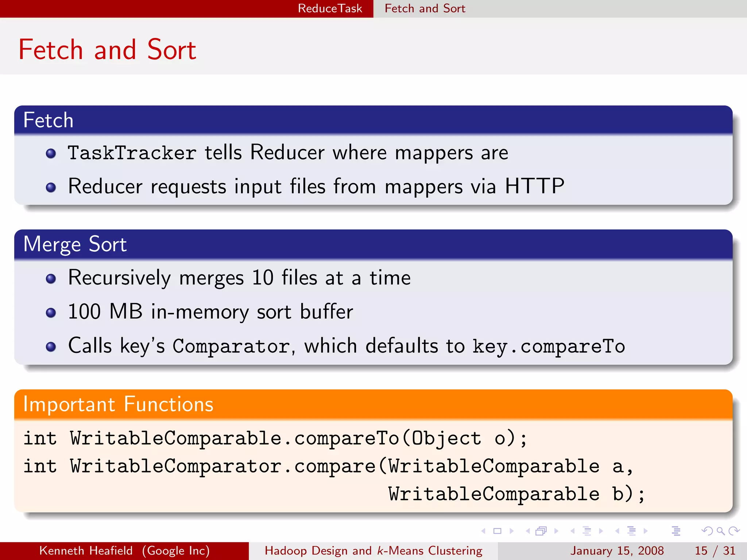Click the Calls key's Comparator bullet

347,346
